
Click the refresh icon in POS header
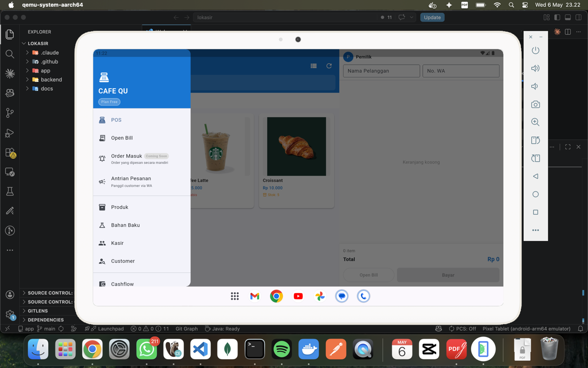coord(329,66)
